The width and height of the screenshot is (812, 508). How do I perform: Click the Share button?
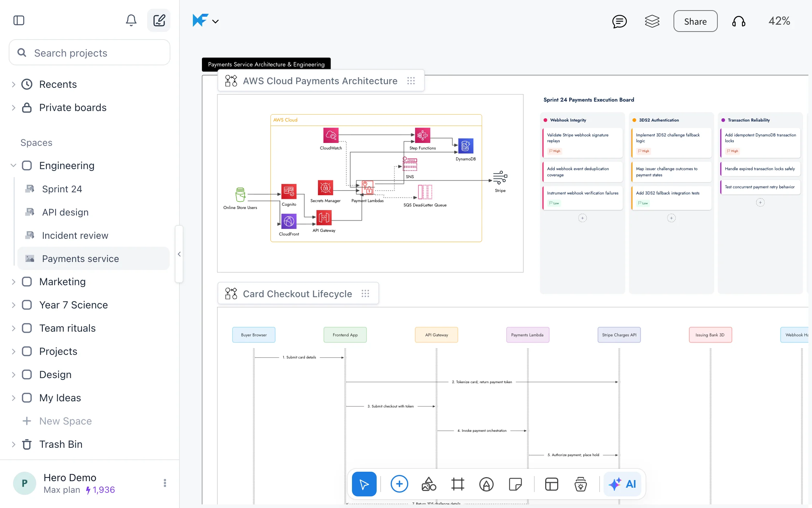(695, 21)
